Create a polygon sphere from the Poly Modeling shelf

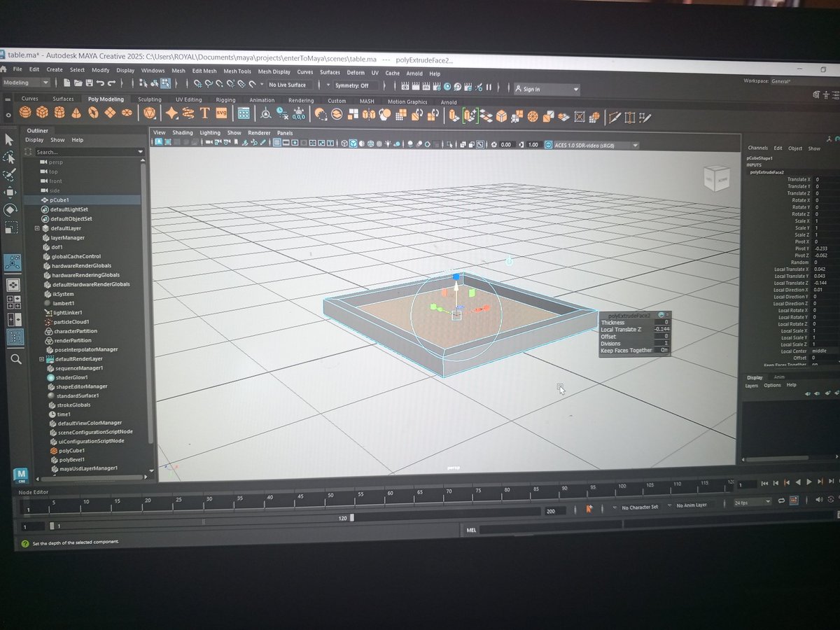[24, 114]
